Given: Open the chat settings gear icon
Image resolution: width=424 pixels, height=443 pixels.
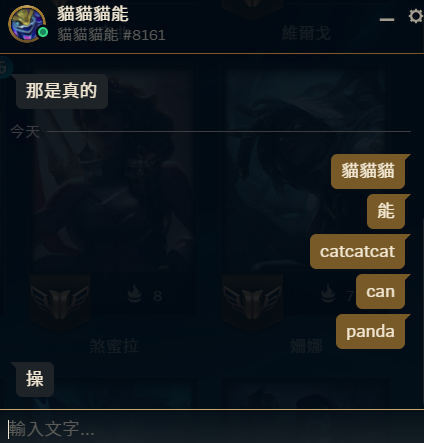Looking at the screenshot, I should tap(416, 16).
